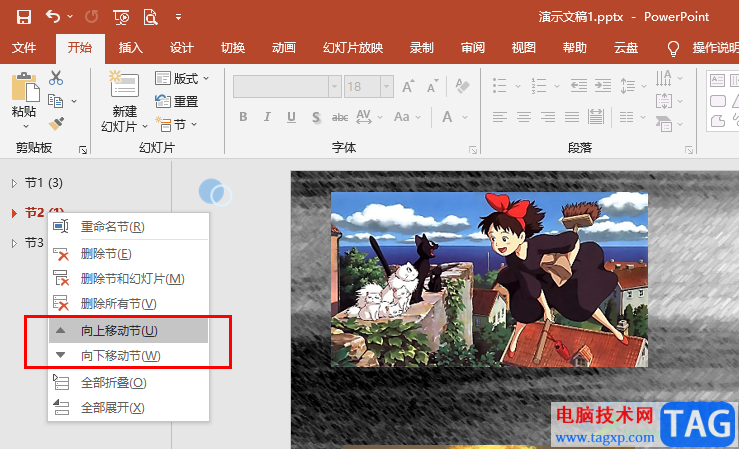Click Convert to SmartArt icon

(x=664, y=124)
